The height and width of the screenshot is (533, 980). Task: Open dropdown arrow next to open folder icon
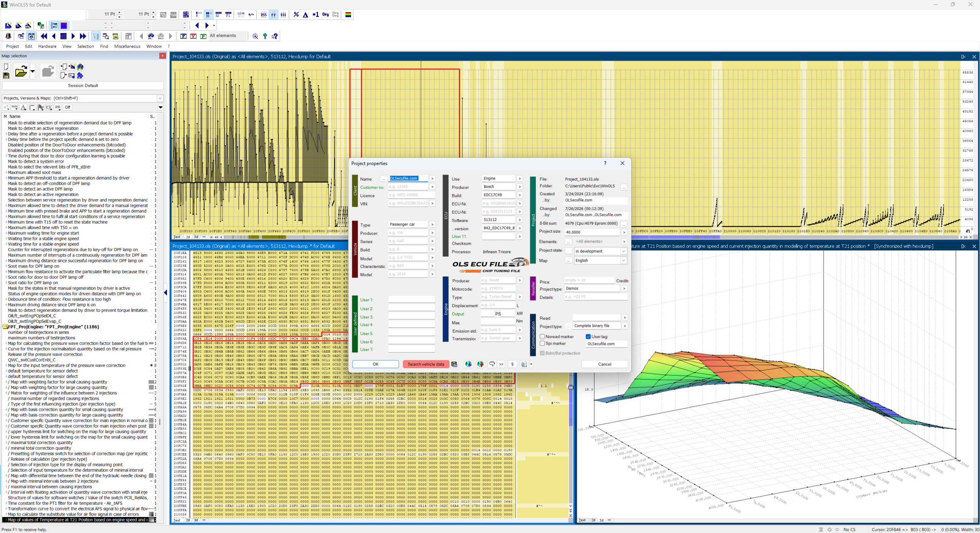tap(33, 71)
